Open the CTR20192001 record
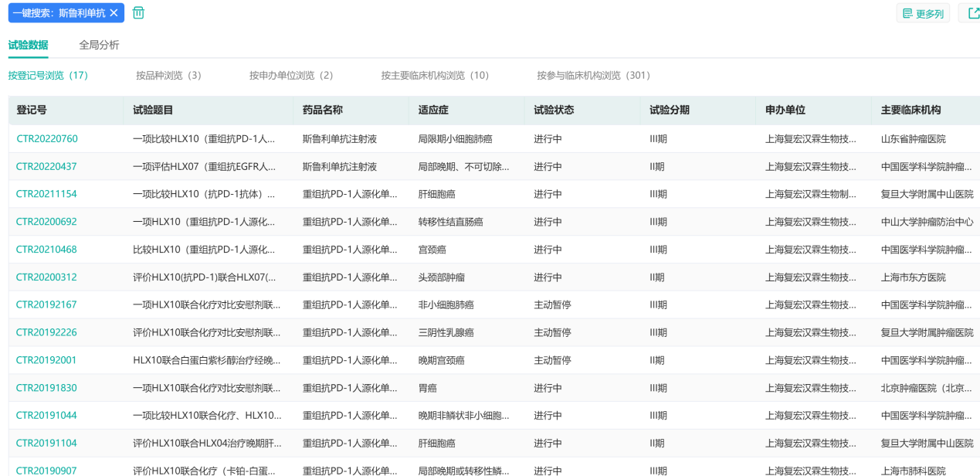 [x=46, y=360]
